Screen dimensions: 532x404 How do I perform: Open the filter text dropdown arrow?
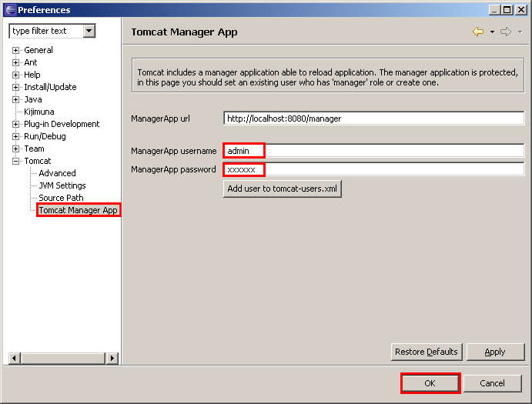[89, 31]
